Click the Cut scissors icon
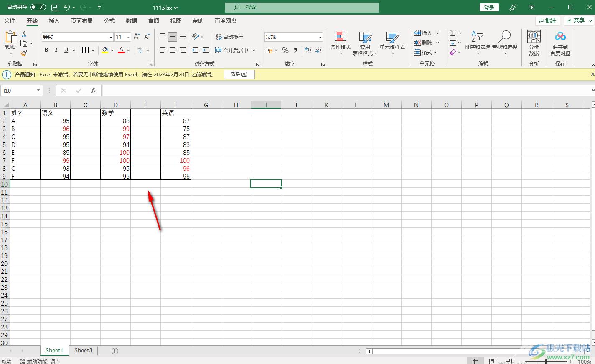This screenshot has height=364, width=595. tap(24, 33)
